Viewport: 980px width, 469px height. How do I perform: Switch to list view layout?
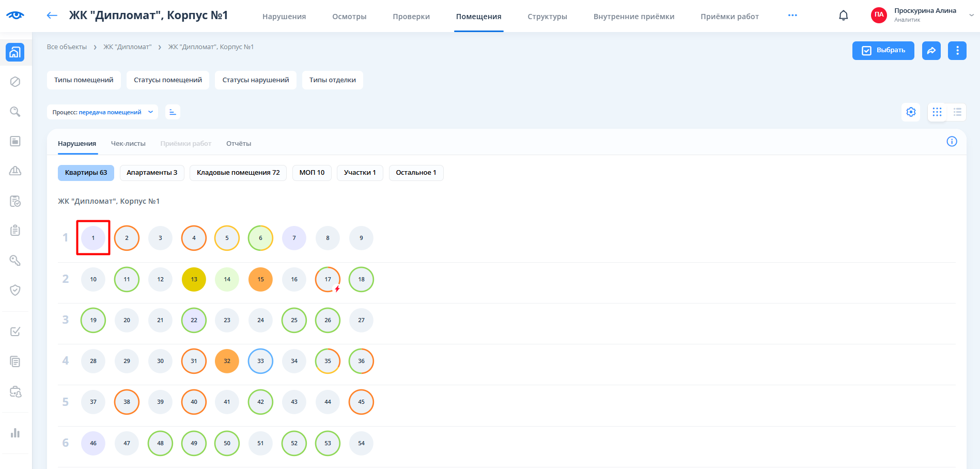[x=957, y=112]
